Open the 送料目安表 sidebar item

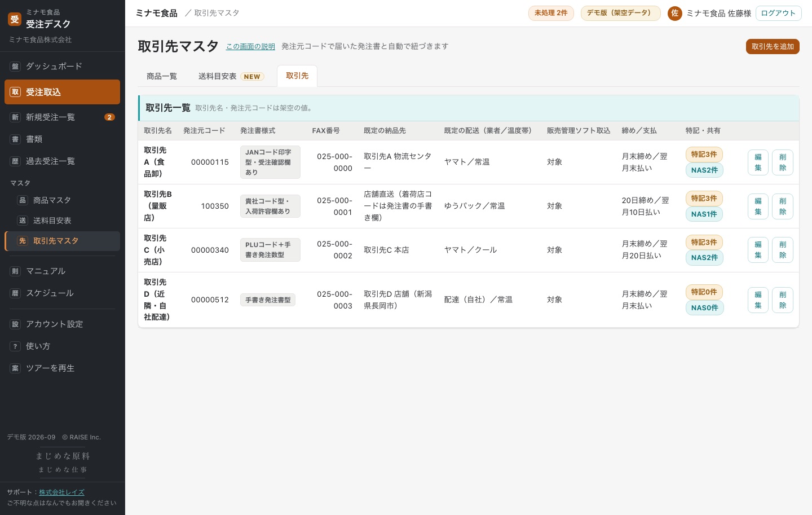click(62, 221)
